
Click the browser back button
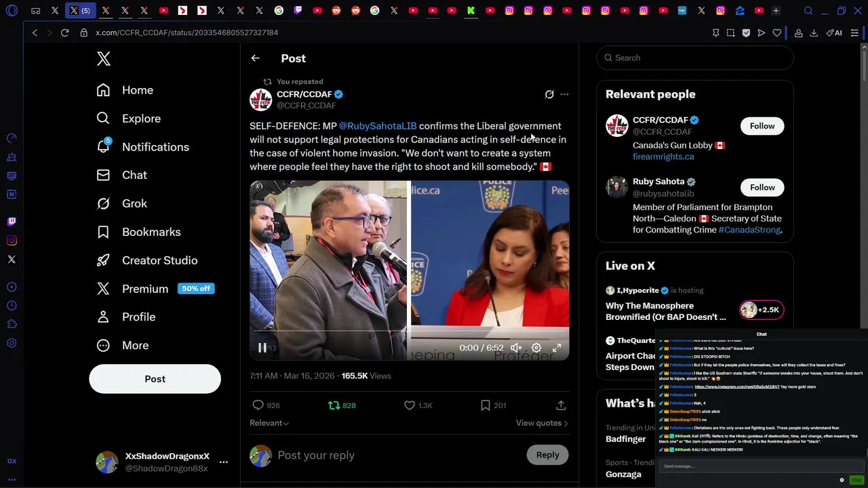tap(35, 33)
